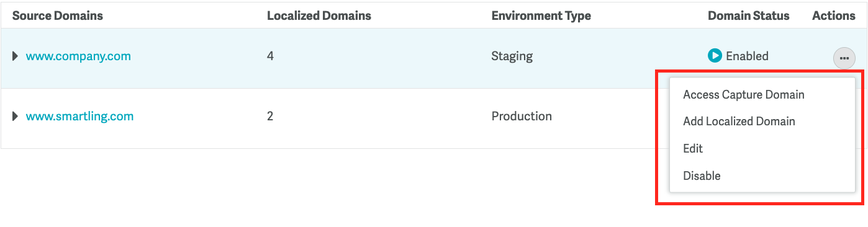Click the Actions column header
The image size is (868, 227).
[834, 16]
